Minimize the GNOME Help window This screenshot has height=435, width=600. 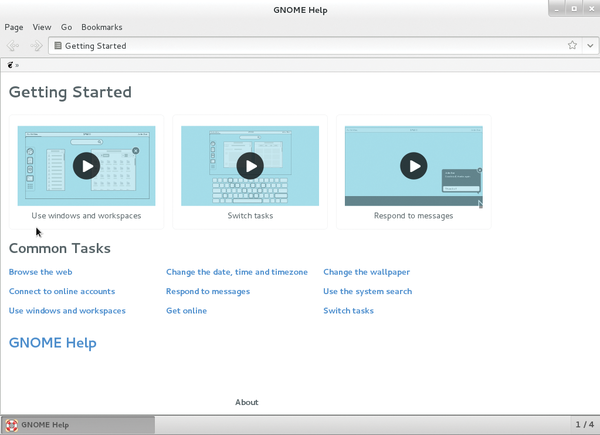pyautogui.click(x=557, y=9)
